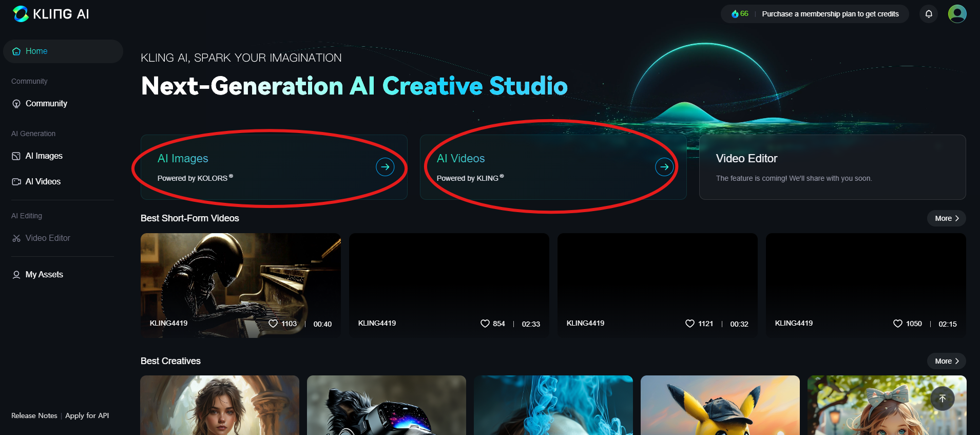
Task: Open My Assets in the sidebar
Action: click(x=63, y=275)
